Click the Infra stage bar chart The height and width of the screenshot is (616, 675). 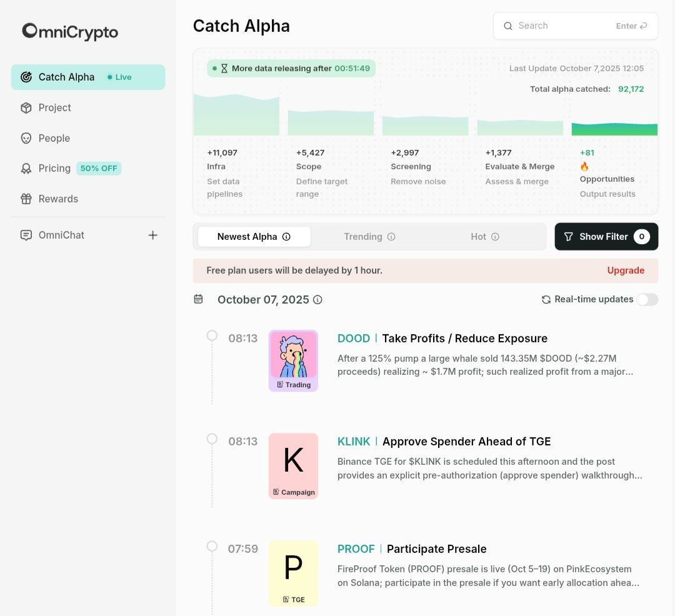[236, 115]
